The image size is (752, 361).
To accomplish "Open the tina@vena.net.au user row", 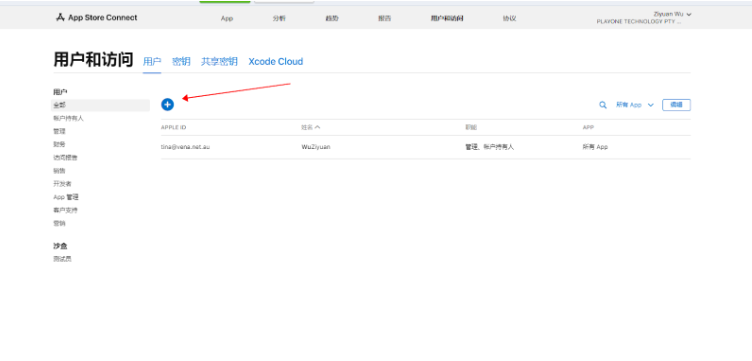I will [425, 147].
